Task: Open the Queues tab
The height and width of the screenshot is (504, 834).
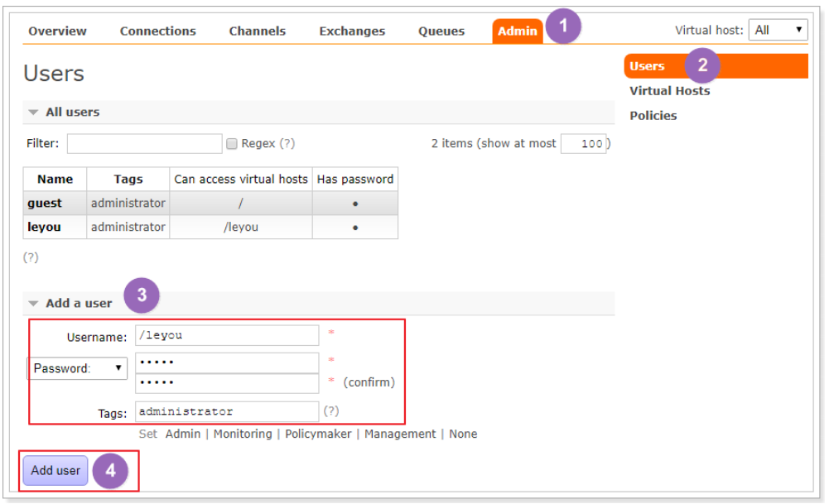Action: point(441,31)
